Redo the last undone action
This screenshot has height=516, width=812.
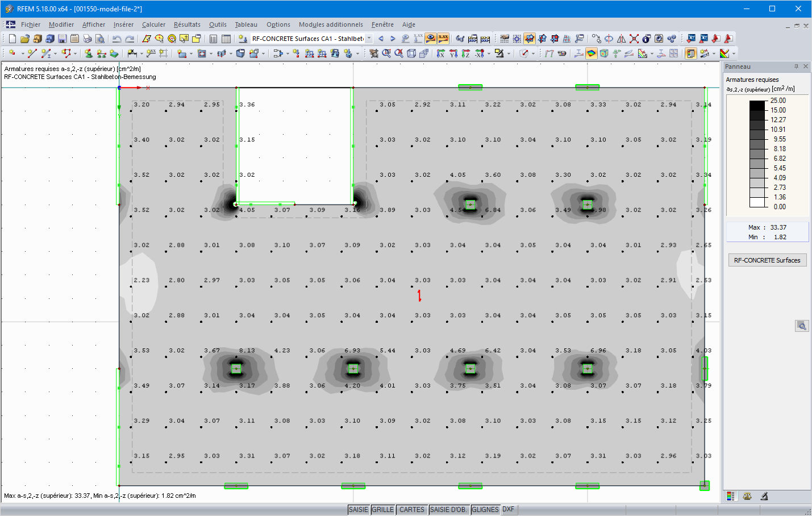click(130, 39)
